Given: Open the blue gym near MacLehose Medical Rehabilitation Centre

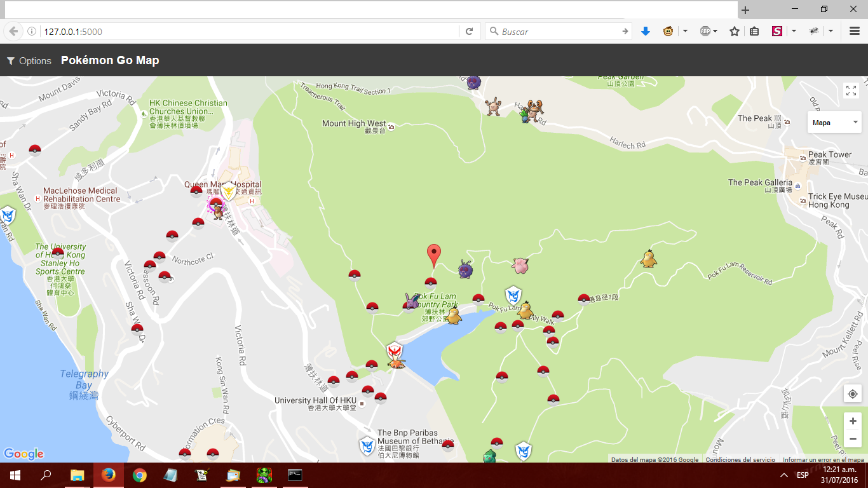Looking at the screenshot, I should (7, 215).
